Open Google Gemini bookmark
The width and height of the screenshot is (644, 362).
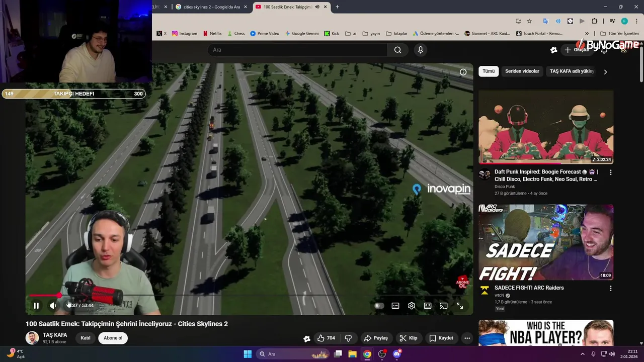[x=302, y=34]
